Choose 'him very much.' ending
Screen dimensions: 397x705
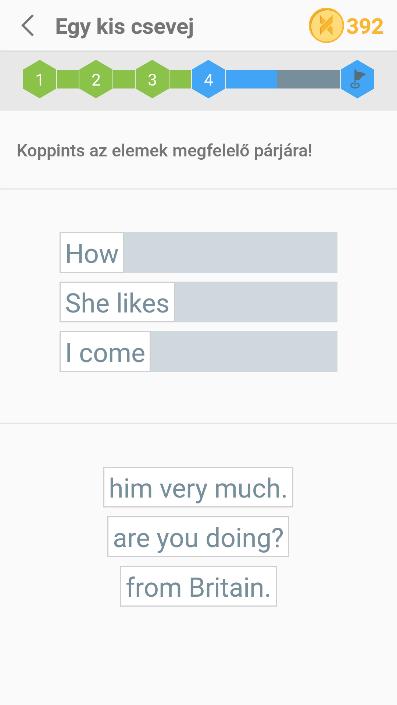[x=198, y=487]
